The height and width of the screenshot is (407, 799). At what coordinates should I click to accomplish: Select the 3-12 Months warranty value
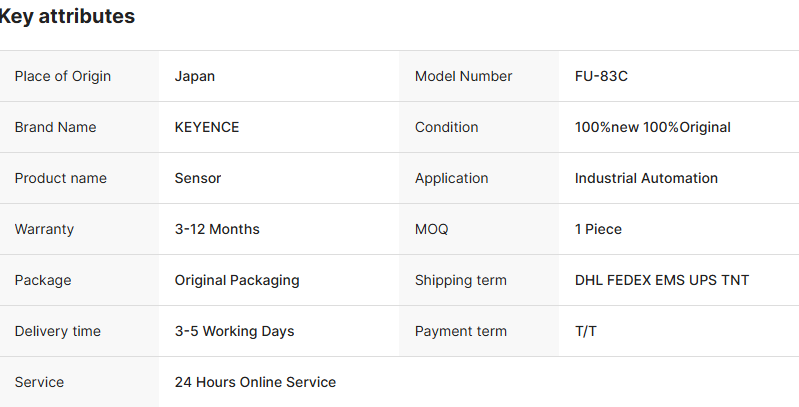tap(217, 229)
